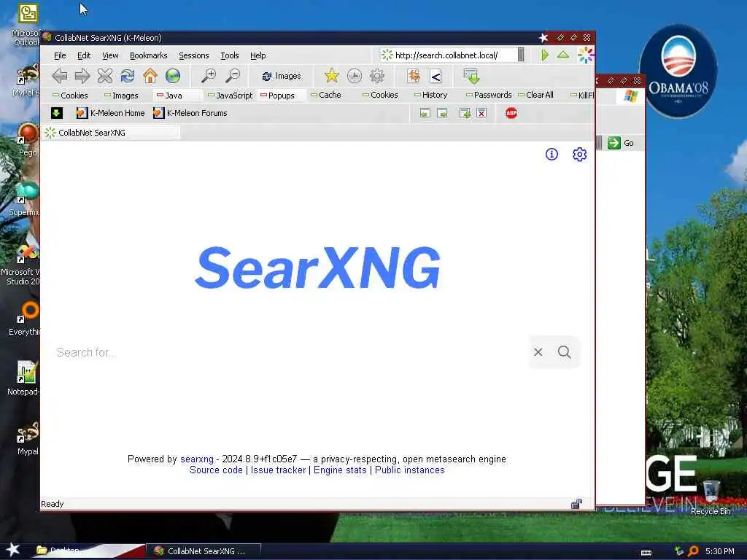
Task: Open the Source code link
Action: point(216,470)
